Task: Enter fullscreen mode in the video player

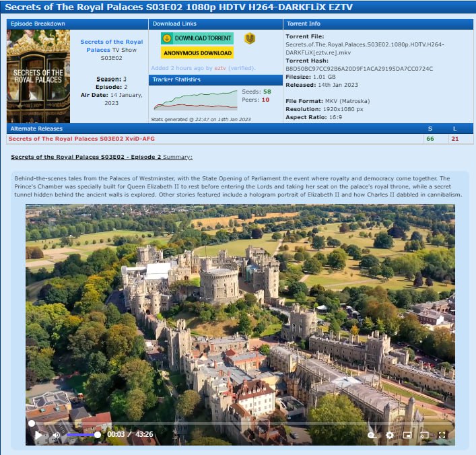Action: 442,435
